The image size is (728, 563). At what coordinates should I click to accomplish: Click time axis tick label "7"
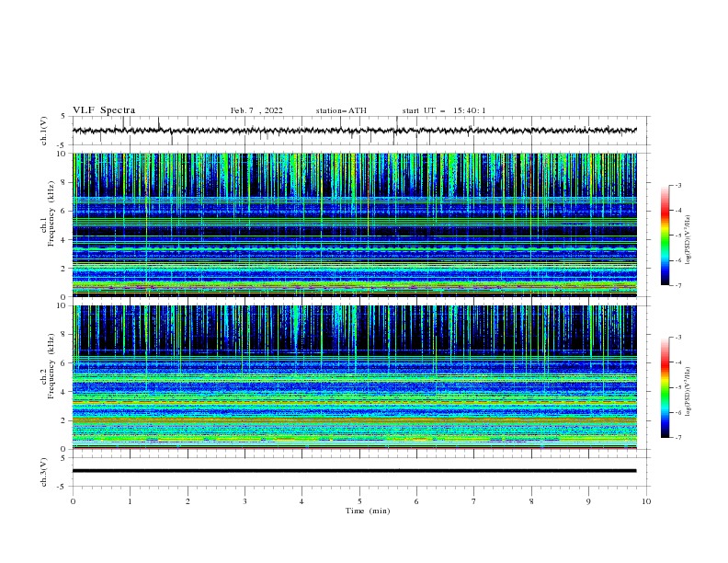pyautogui.click(x=474, y=501)
